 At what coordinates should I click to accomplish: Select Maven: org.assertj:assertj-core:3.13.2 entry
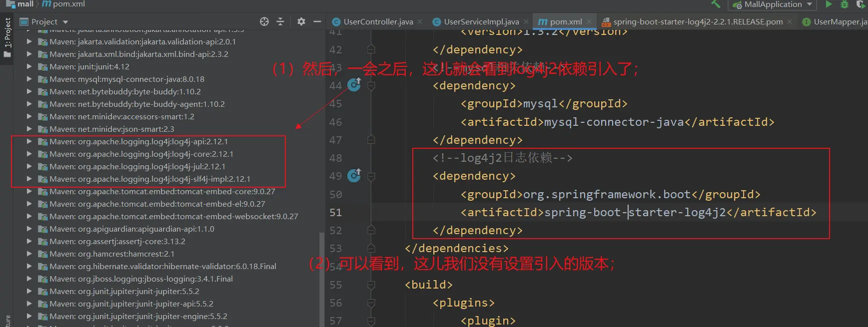[x=117, y=241]
